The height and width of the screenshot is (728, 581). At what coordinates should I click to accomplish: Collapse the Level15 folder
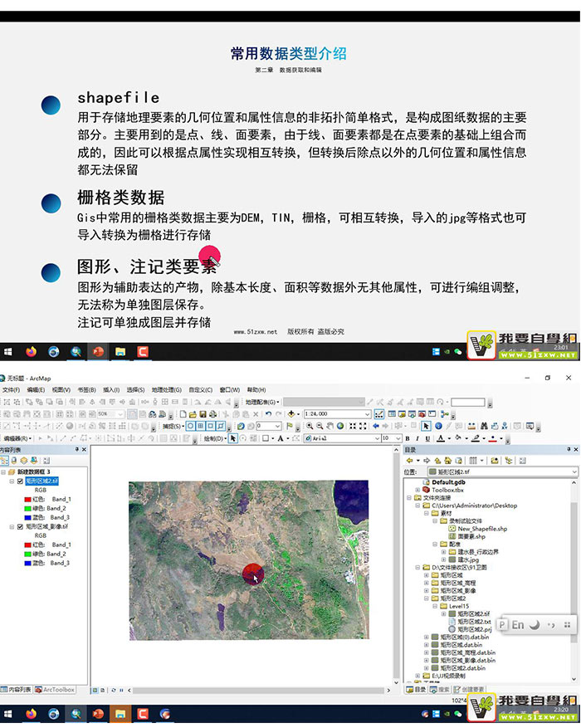point(435,606)
